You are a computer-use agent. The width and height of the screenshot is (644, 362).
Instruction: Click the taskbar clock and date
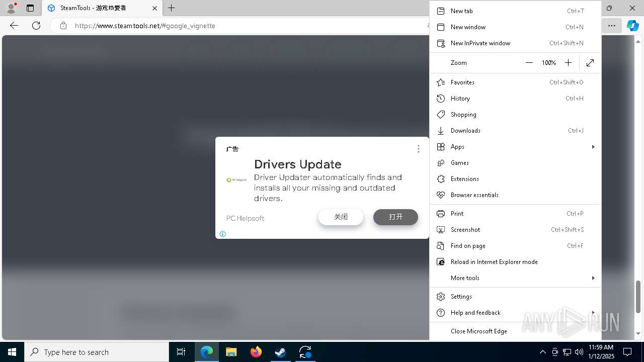pos(601,352)
